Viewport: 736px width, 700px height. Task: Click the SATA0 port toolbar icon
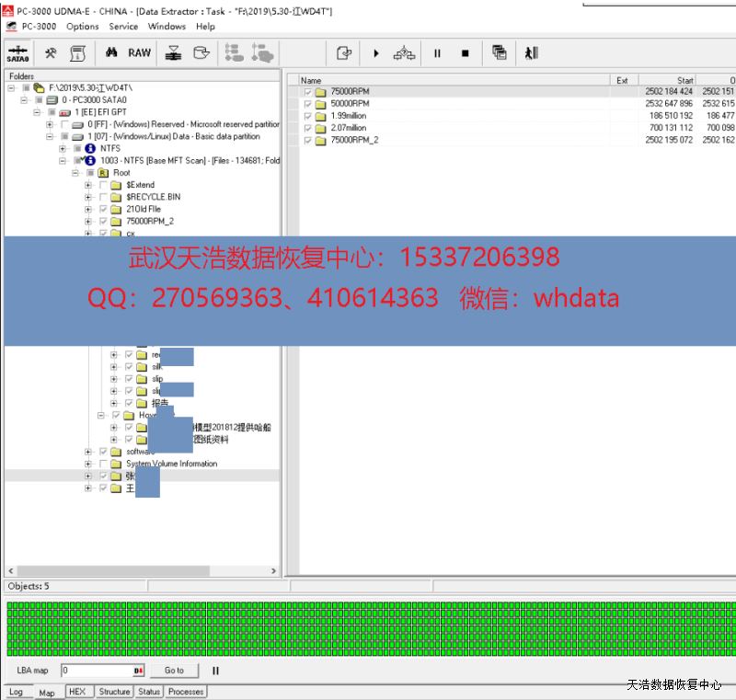point(17,53)
